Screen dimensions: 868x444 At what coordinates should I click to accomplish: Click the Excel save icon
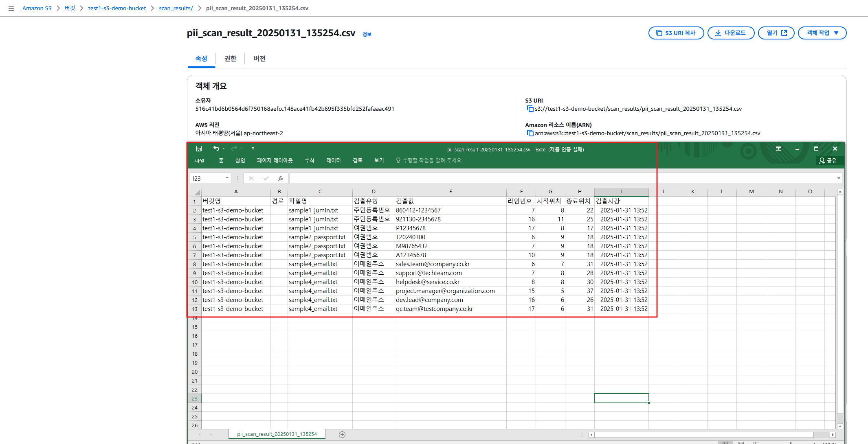(199, 149)
